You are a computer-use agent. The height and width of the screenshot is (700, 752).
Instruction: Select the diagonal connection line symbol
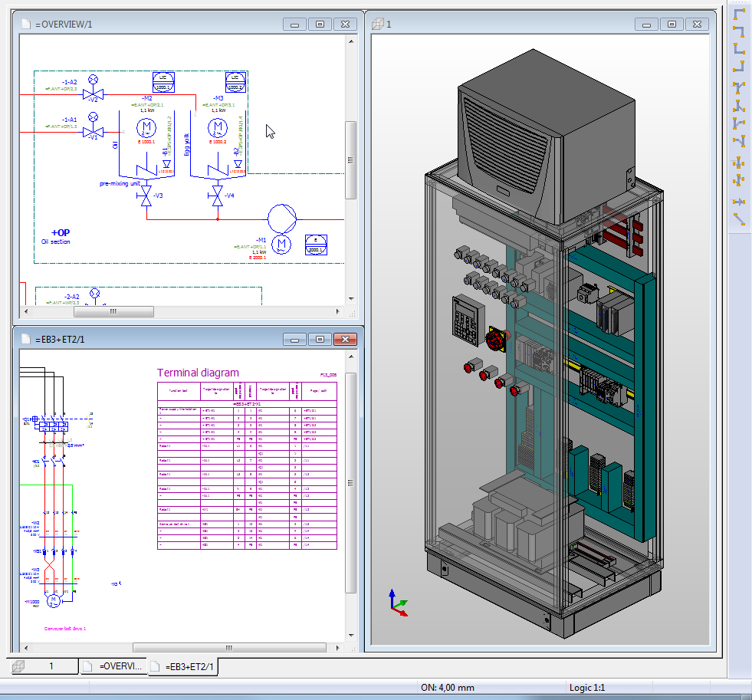[738, 219]
